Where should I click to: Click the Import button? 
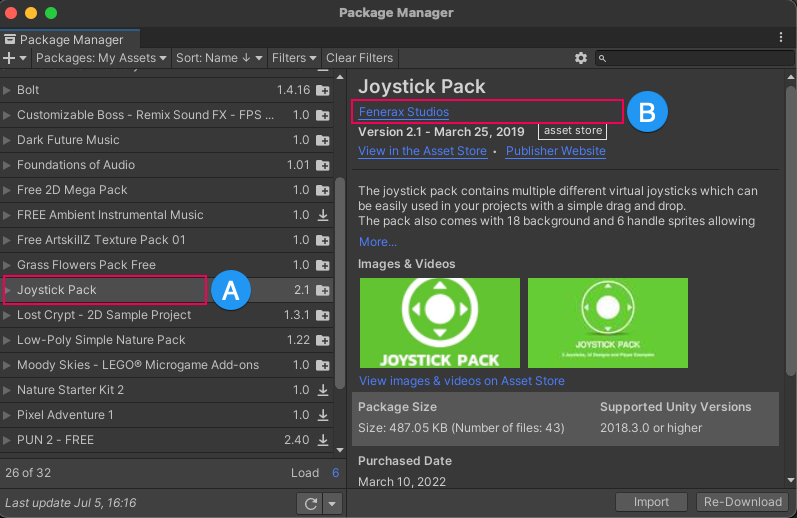pos(651,502)
